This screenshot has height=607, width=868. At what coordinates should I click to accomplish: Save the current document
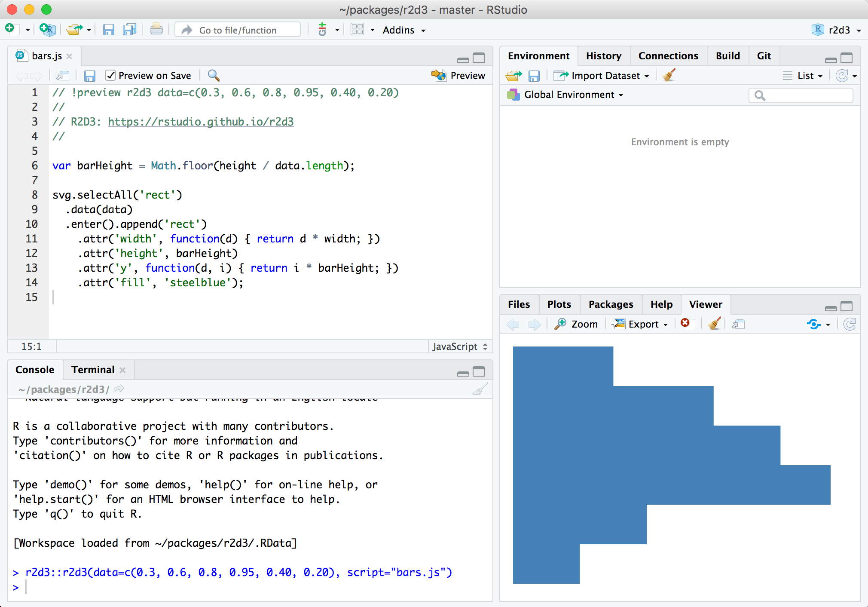(x=108, y=29)
